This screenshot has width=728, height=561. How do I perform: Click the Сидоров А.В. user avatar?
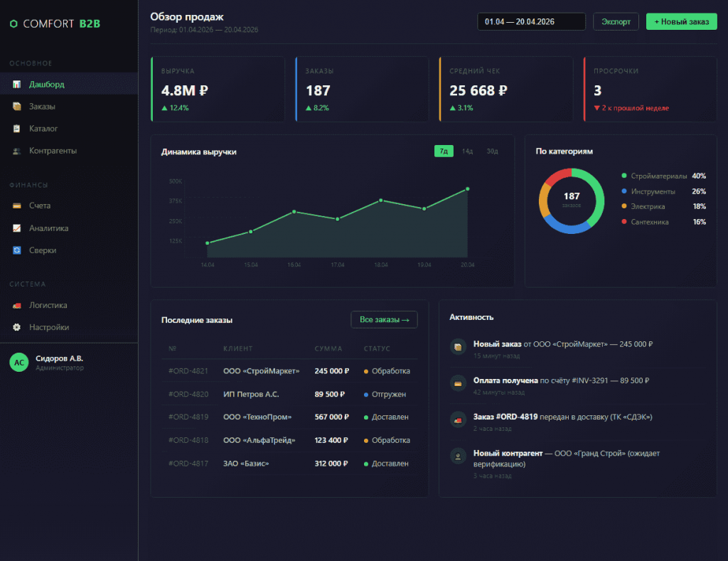click(x=19, y=363)
